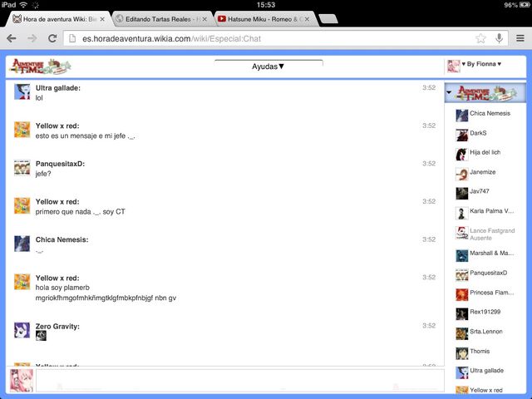Click Chica Nemesis's avatar in the chat
Screen dimensions: 532x399
tap(22, 244)
